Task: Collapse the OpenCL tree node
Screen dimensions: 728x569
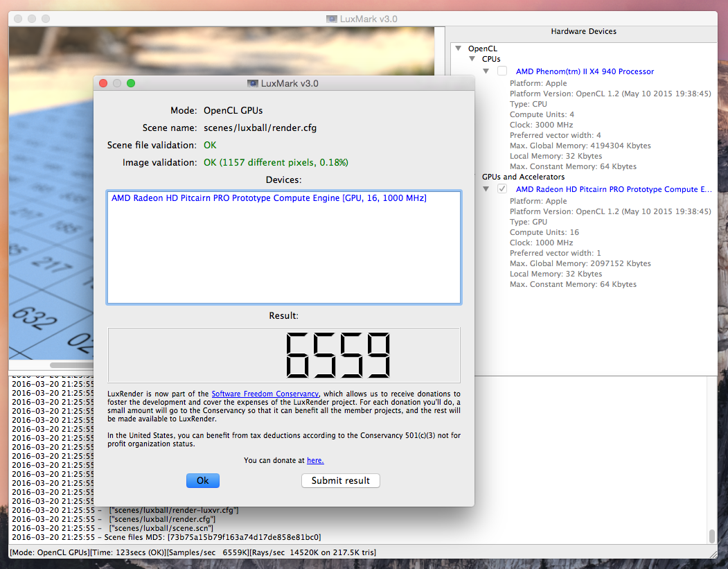Action: pyautogui.click(x=459, y=49)
